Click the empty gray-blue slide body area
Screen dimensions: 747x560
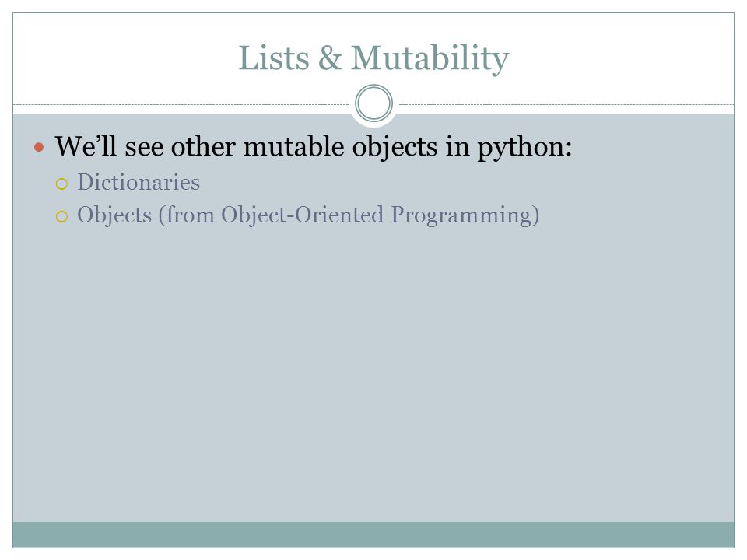(373, 372)
